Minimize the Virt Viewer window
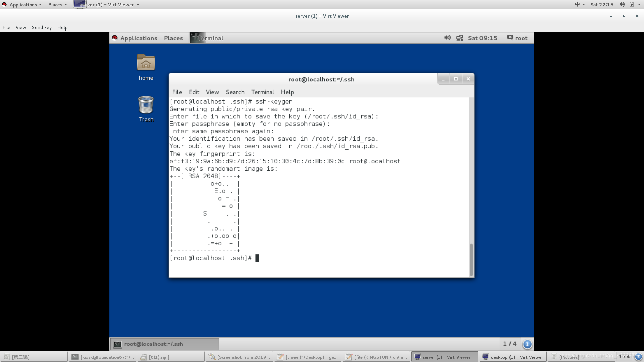 (x=611, y=16)
